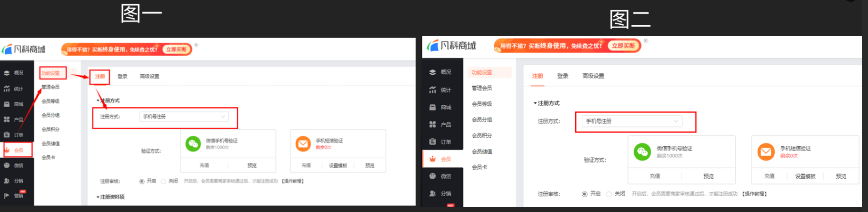
Task: Open 产品 grid icon in 图一 sidebar
Action: (7, 120)
